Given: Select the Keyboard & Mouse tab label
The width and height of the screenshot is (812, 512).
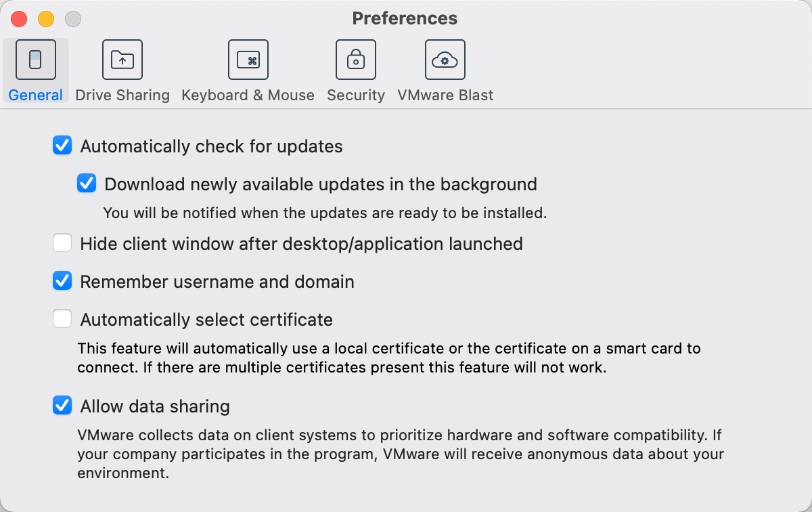Looking at the screenshot, I should coord(248,95).
